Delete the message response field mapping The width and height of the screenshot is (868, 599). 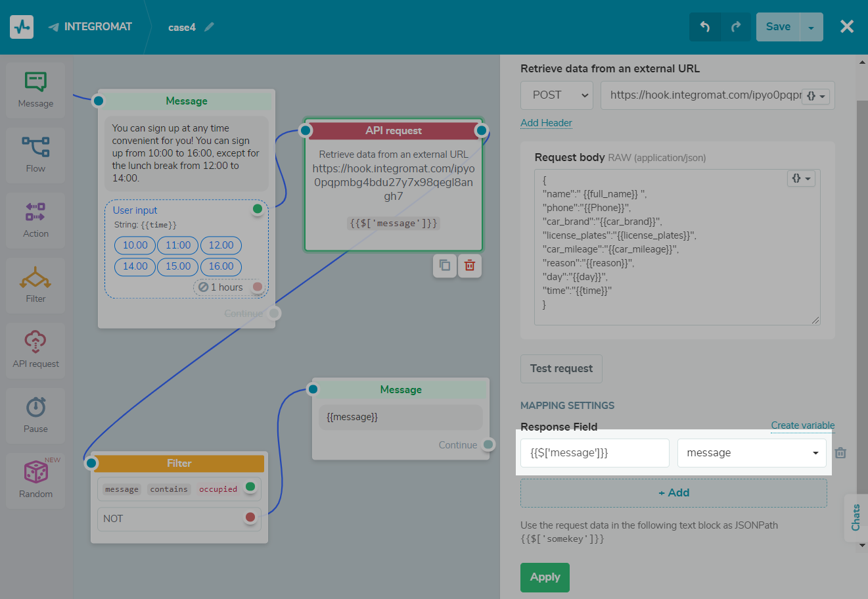[840, 453]
